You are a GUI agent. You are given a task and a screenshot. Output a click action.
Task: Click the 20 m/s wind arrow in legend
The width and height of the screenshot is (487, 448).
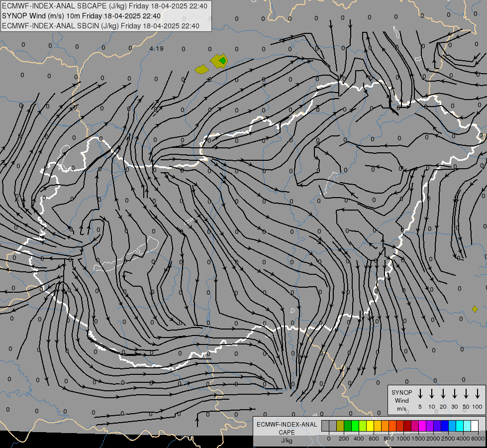[x=443, y=393]
